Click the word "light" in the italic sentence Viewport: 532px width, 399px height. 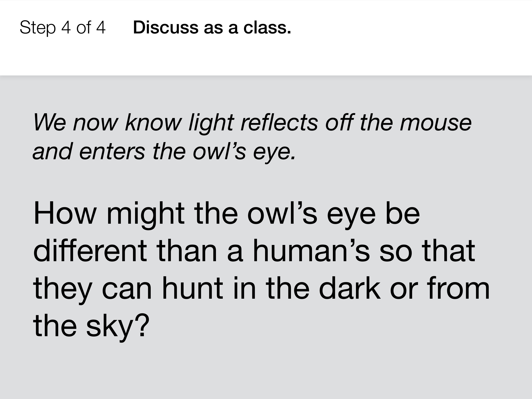click(x=211, y=123)
